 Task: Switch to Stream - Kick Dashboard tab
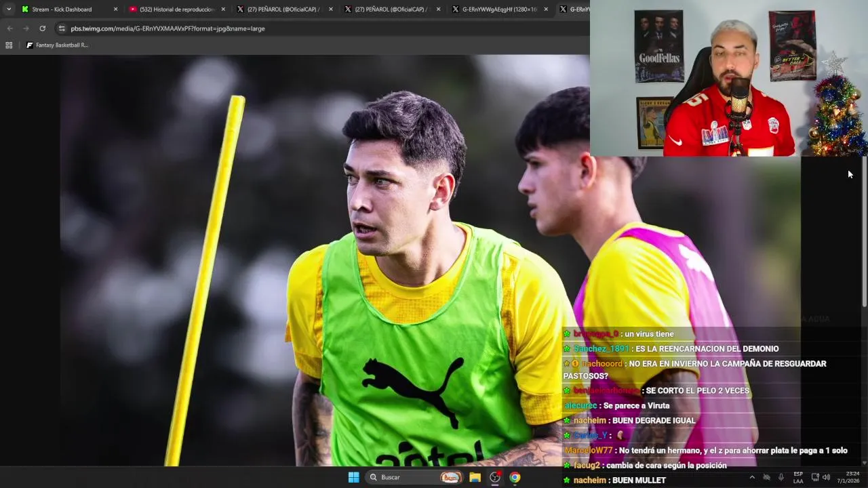pyautogui.click(x=69, y=9)
